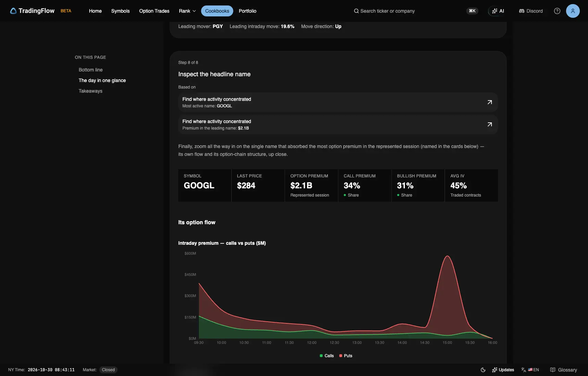Viewport: 588px width, 376px height.
Task: Click the ⌘K shortcut badge
Action: pos(472,11)
